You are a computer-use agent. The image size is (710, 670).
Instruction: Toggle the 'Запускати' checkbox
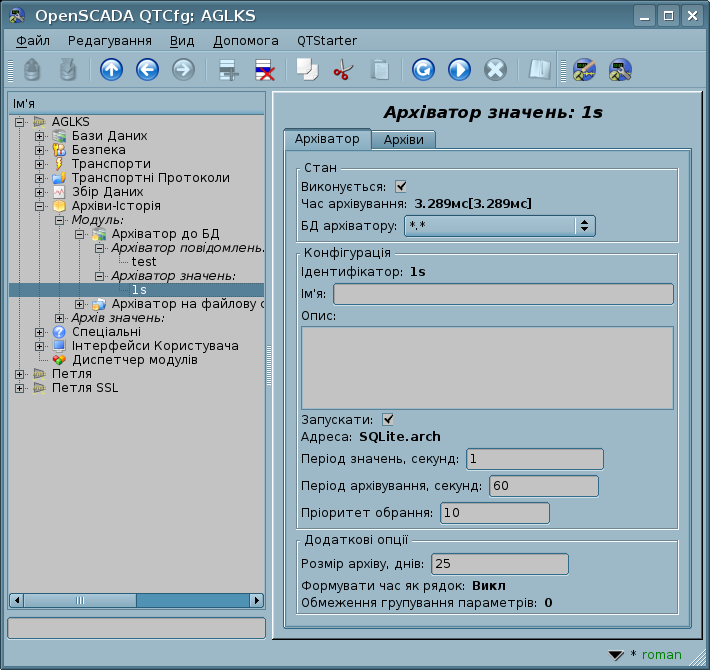(x=388, y=420)
